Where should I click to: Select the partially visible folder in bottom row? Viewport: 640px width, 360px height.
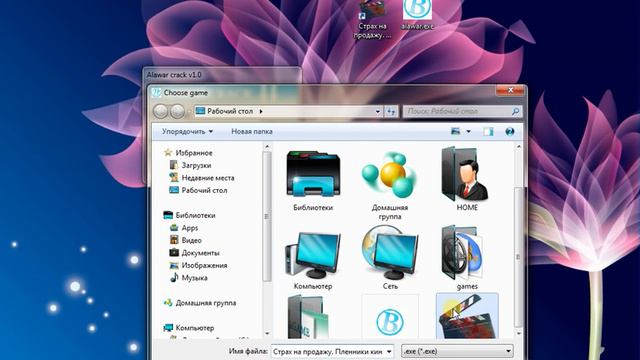[308, 318]
